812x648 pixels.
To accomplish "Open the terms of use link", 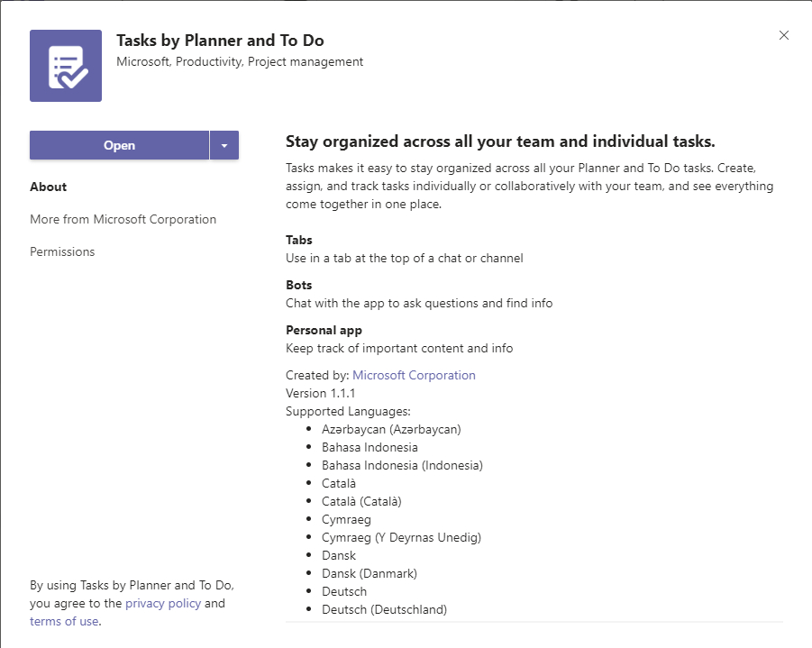I will coord(64,621).
